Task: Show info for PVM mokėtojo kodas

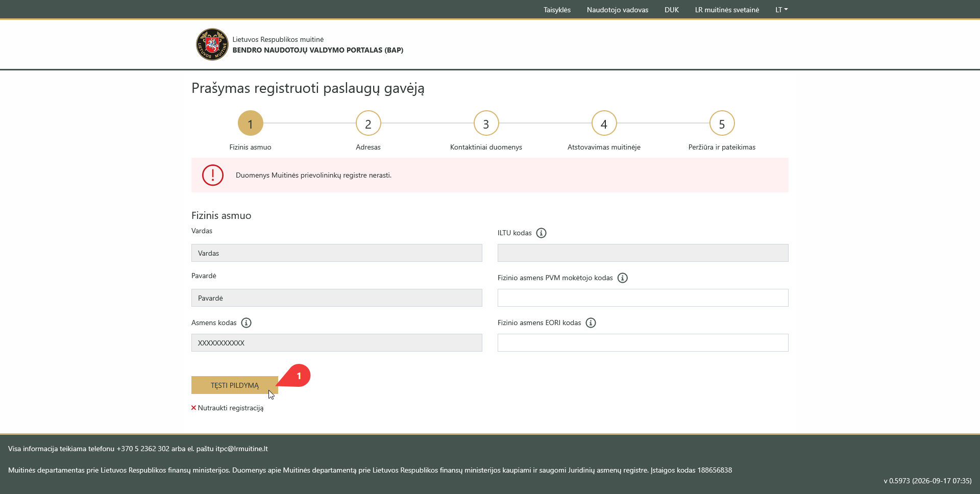Action: pyautogui.click(x=623, y=278)
